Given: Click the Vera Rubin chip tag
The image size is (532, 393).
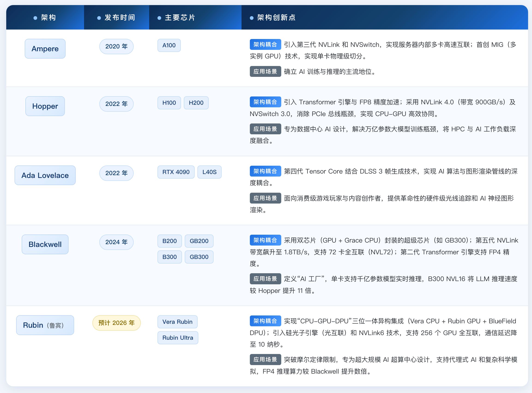Looking at the screenshot, I should (x=177, y=322).
